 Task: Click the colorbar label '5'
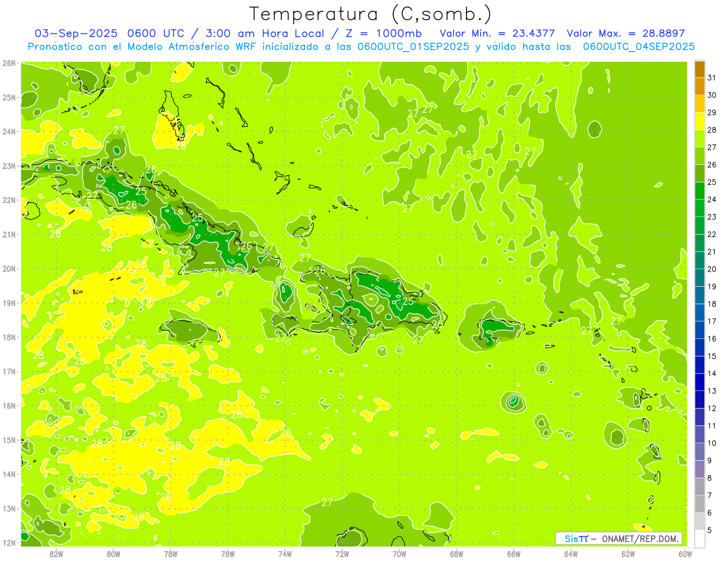[x=710, y=530]
